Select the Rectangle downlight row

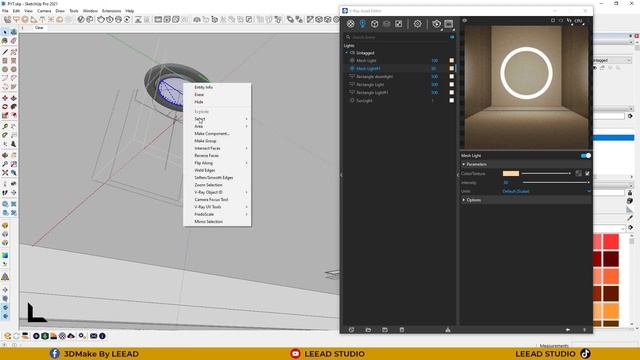pyautogui.click(x=399, y=76)
